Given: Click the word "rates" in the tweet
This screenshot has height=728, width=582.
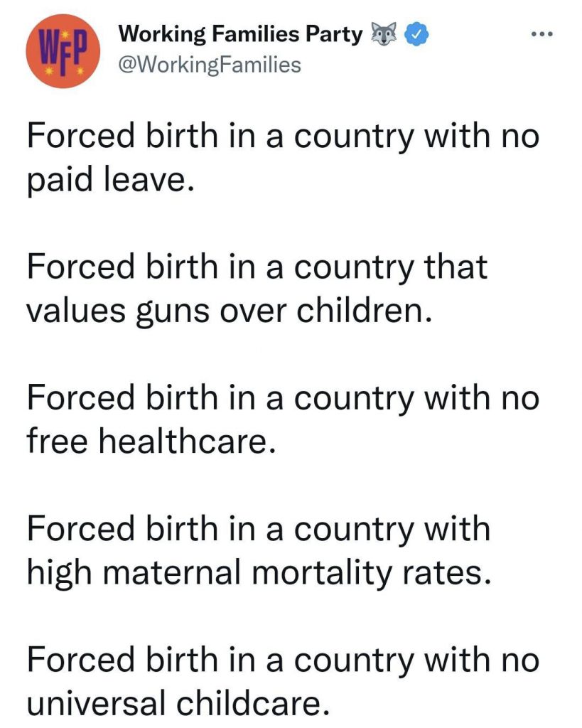Looking at the screenshot, I should tap(443, 574).
